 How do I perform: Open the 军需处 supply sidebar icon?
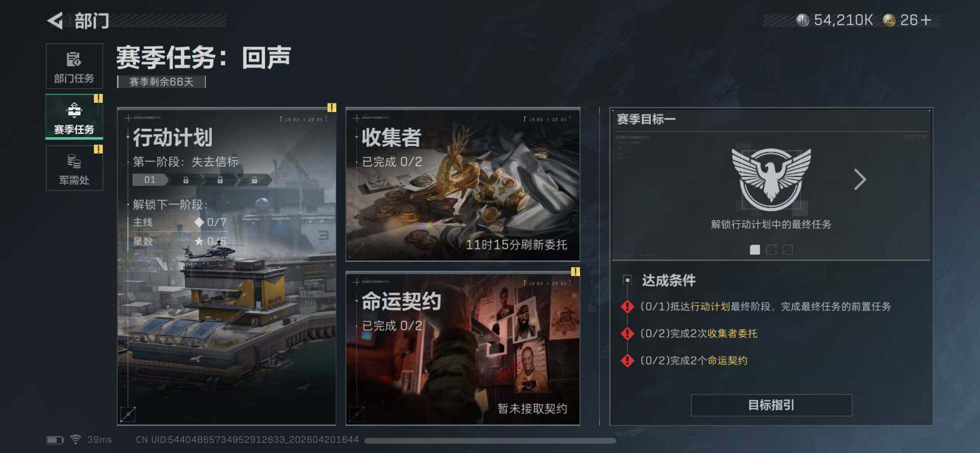coord(74,168)
